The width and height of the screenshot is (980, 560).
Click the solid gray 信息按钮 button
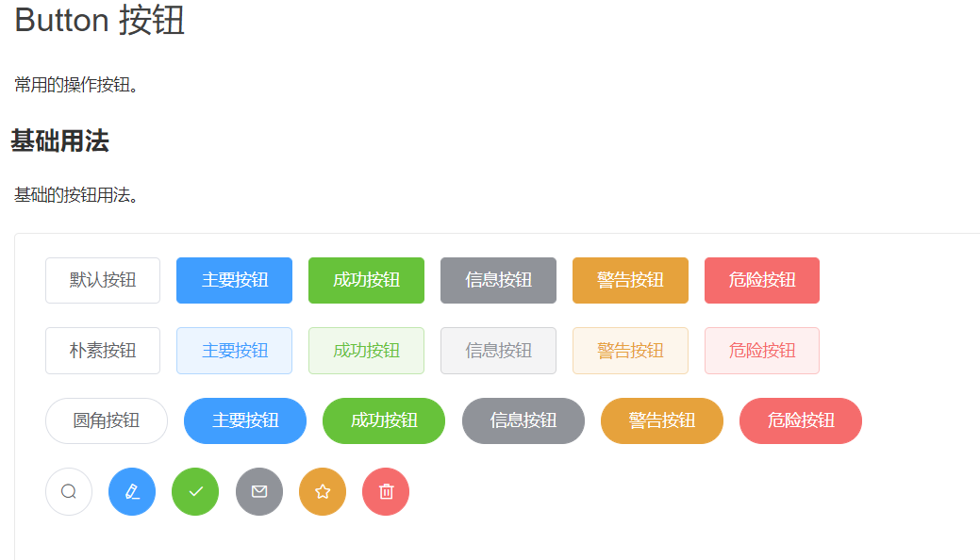[498, 280]
